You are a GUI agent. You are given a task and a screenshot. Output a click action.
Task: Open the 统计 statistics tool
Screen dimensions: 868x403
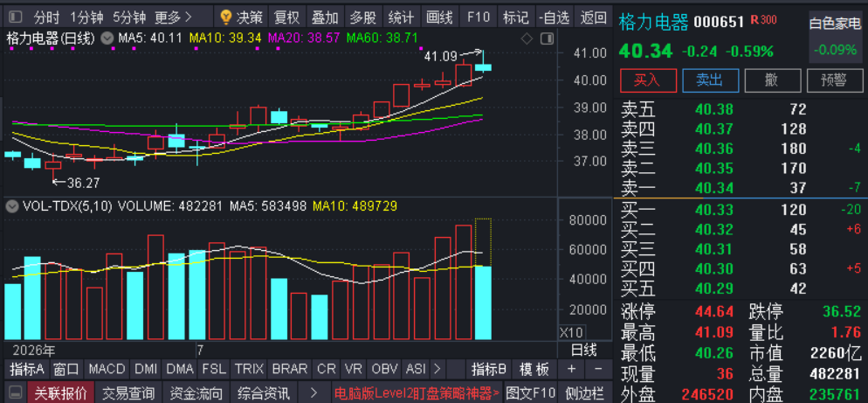tap(401, 17)
